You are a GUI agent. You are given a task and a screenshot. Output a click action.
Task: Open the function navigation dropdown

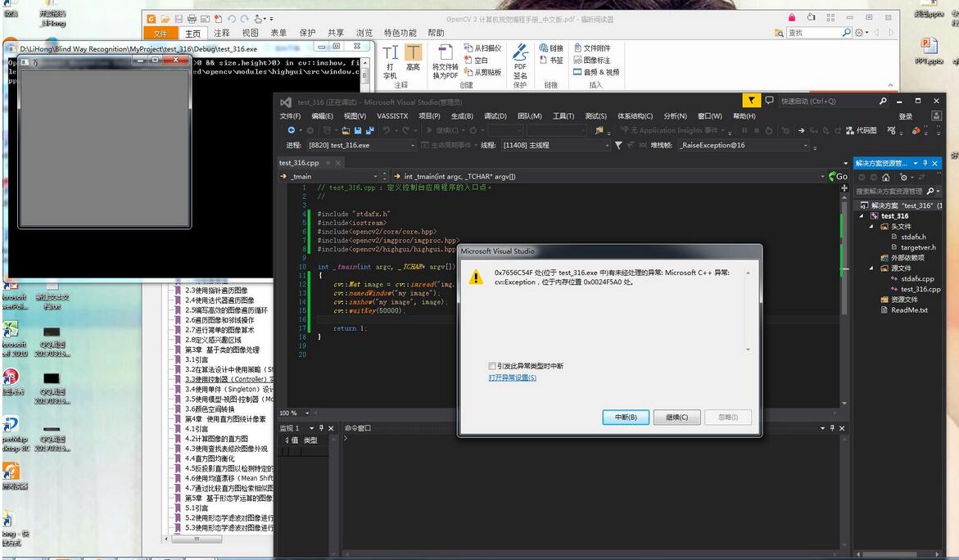pos(610,176)
